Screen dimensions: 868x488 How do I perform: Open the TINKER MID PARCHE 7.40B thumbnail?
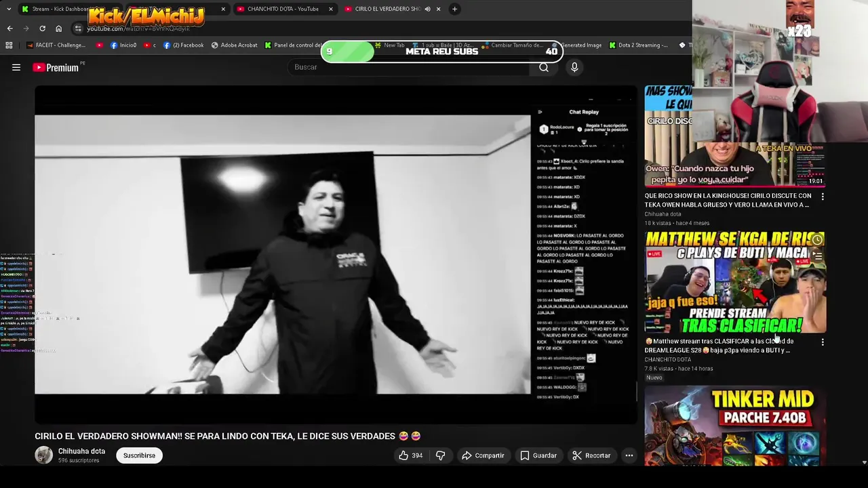tap(734, 426)
